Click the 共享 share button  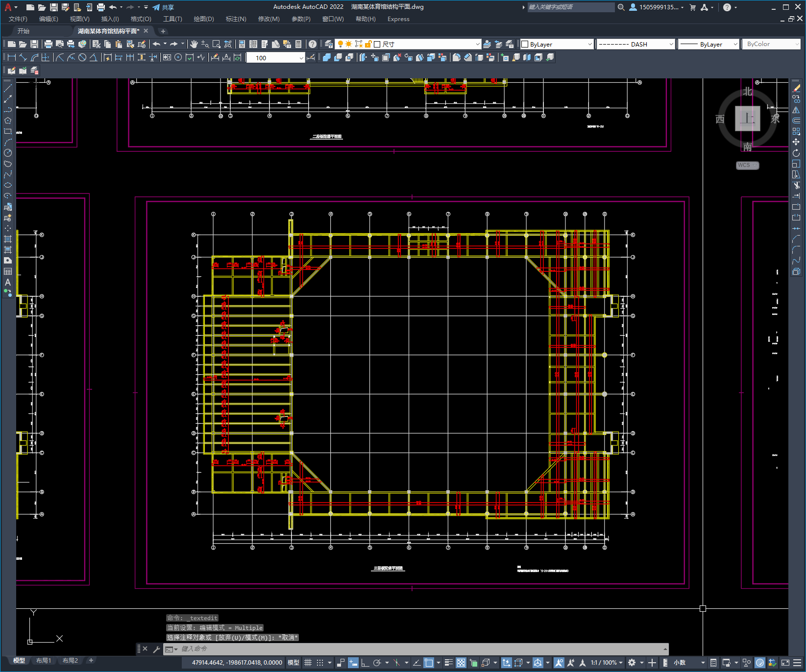coord(163,7)
